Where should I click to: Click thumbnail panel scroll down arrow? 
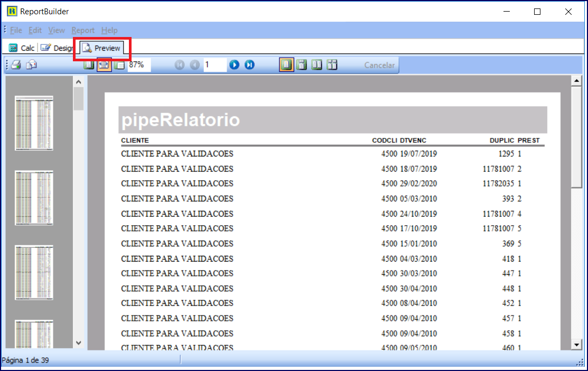78,343
